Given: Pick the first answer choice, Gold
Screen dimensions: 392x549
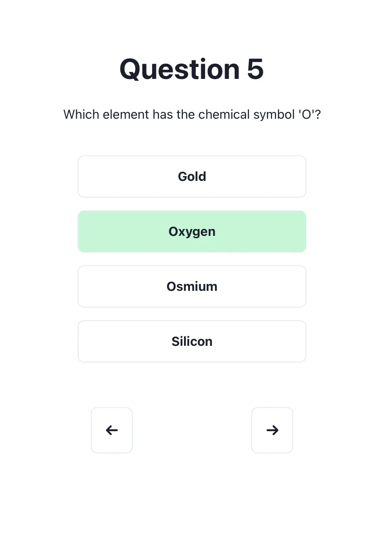Looking at the screenshot, I should 192,176.
